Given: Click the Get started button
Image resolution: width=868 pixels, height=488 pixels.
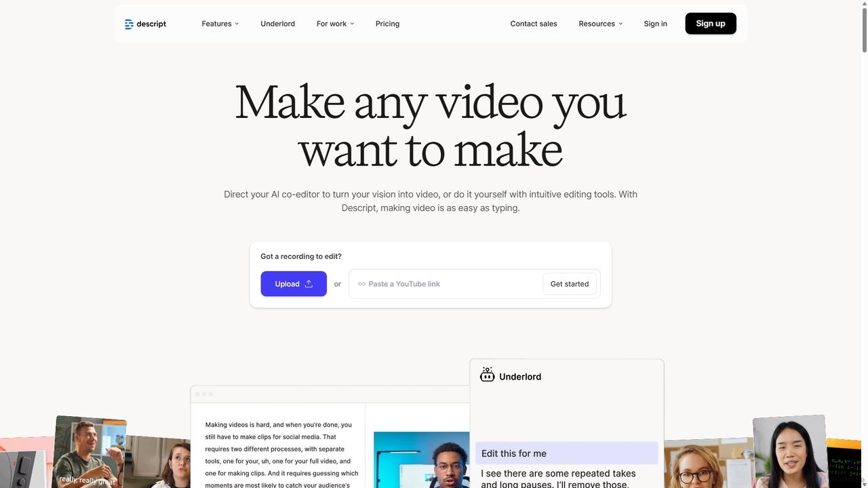Looking at the screenshot, I should point(570,284).
